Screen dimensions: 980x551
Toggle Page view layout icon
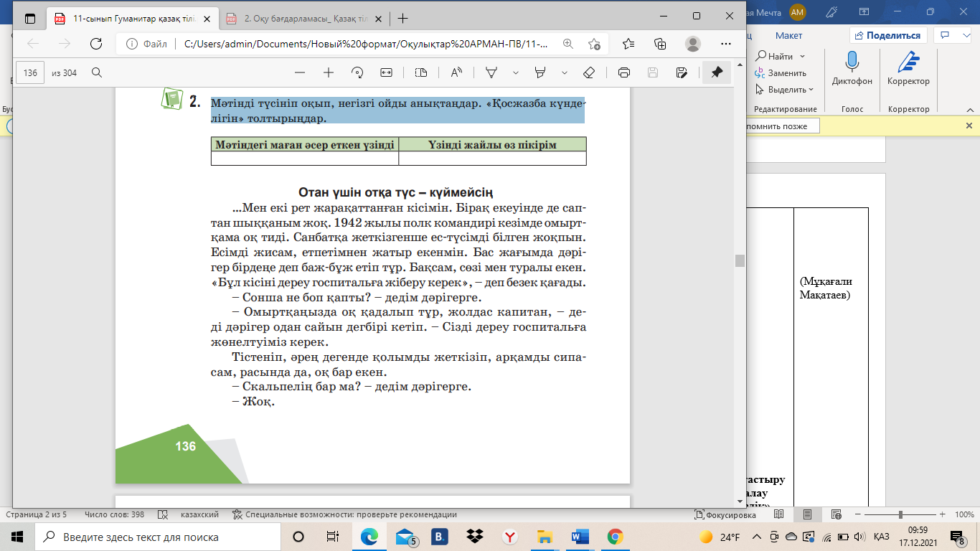tap(421, 72)
